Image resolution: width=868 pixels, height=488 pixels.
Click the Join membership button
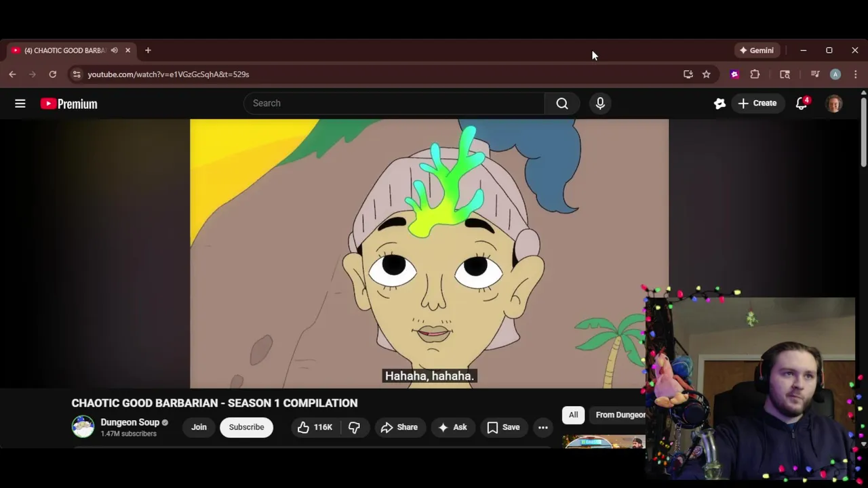[x=199, y=427]
